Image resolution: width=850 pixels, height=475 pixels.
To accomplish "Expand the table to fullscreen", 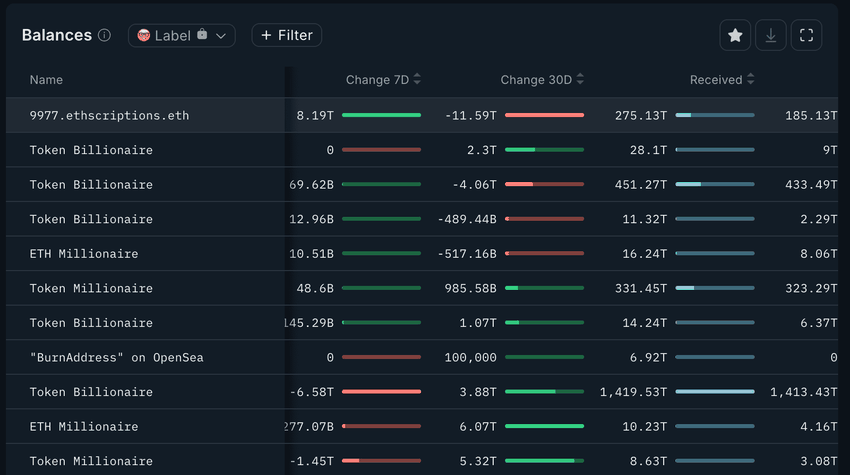I will [x=806, y=35].
